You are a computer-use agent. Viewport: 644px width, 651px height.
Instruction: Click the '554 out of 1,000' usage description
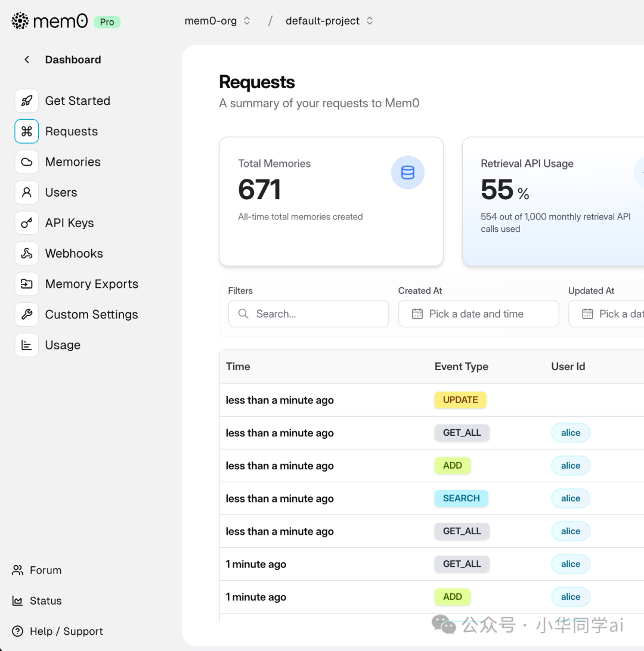pos(556,222)
